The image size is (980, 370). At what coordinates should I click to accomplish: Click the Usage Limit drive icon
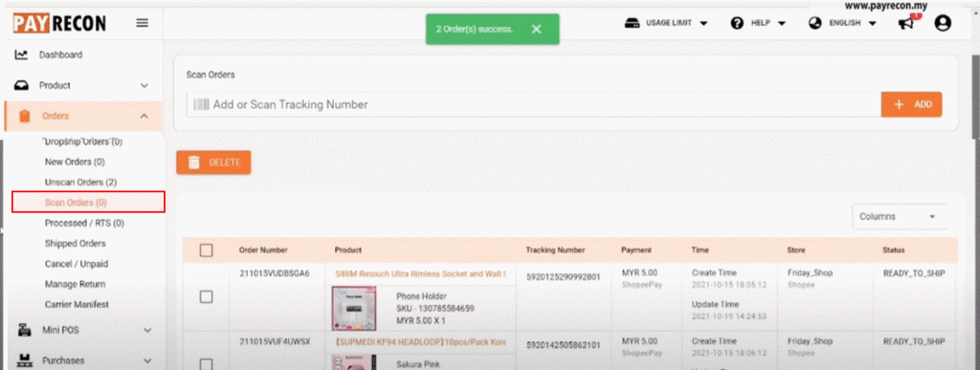[632, 23]
